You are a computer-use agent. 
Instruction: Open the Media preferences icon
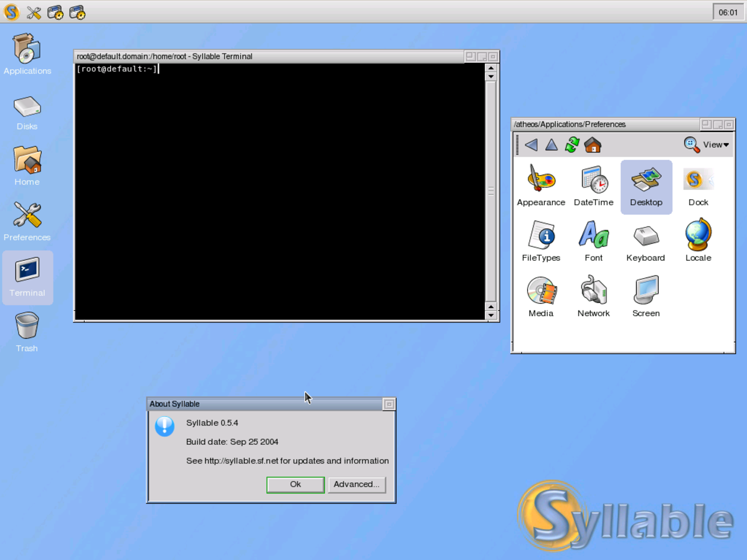(541, 297)
